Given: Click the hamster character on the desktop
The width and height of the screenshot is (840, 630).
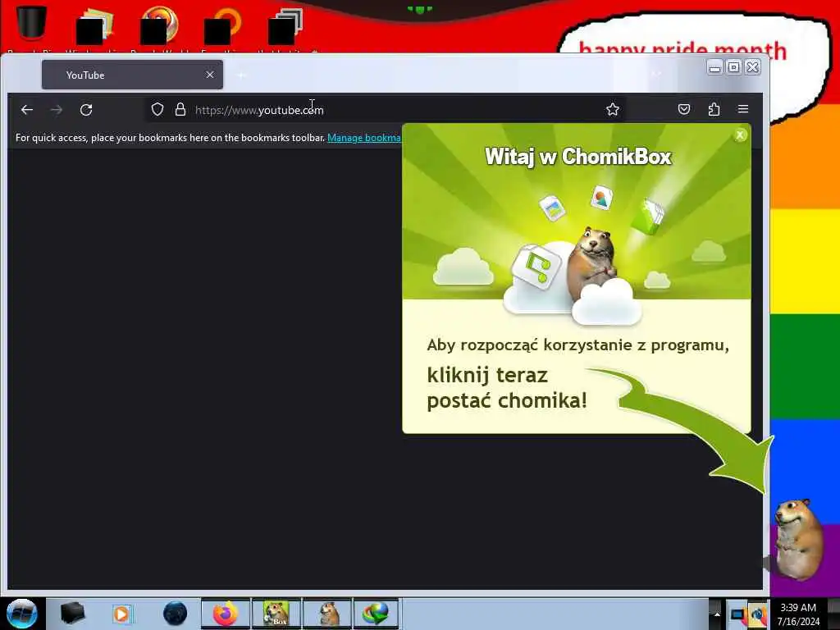Looking at the screenshot, I should point(799,539).
